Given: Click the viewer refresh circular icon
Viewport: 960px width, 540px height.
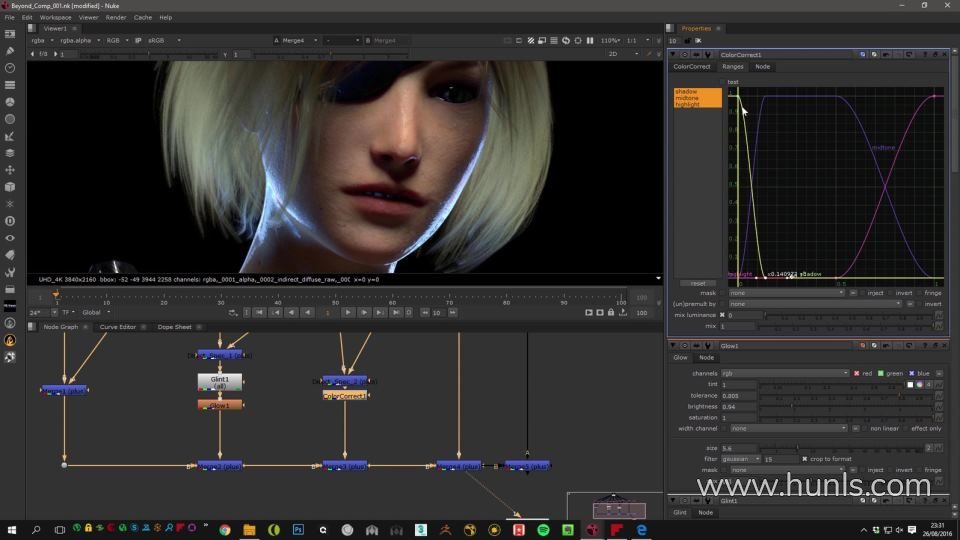Looking at the screenshot, I should pyautogui.click(x=566, y=40).
